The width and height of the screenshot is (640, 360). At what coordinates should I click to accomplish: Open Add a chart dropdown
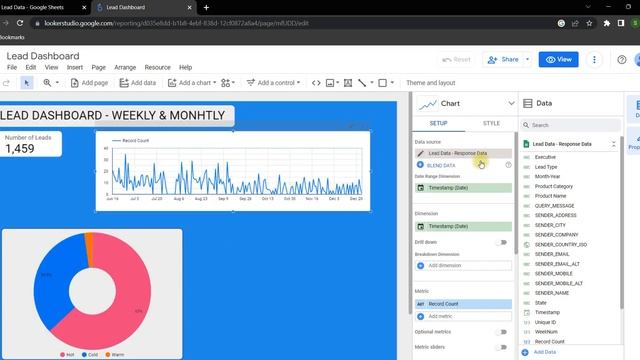point(191,83)
